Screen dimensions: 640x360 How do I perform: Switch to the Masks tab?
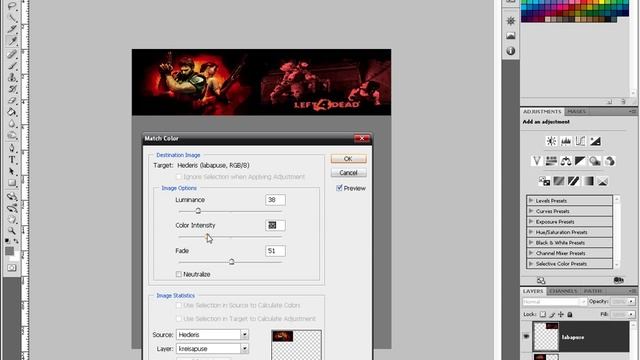pos(577,111)
